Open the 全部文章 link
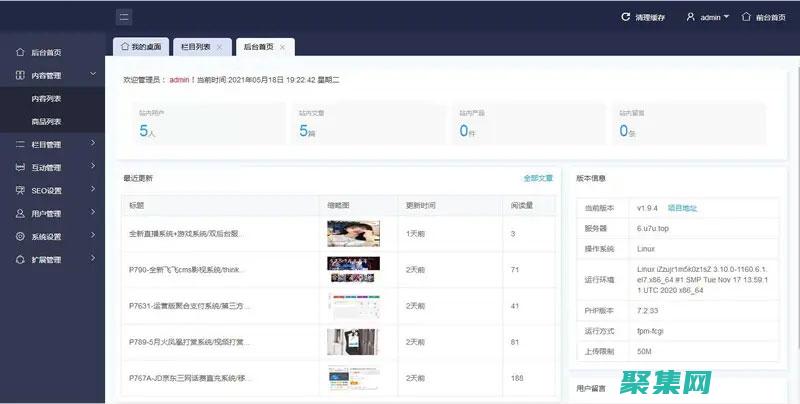Image resolution: width=800 pixels, height=404 pixels. click(537, 178)
